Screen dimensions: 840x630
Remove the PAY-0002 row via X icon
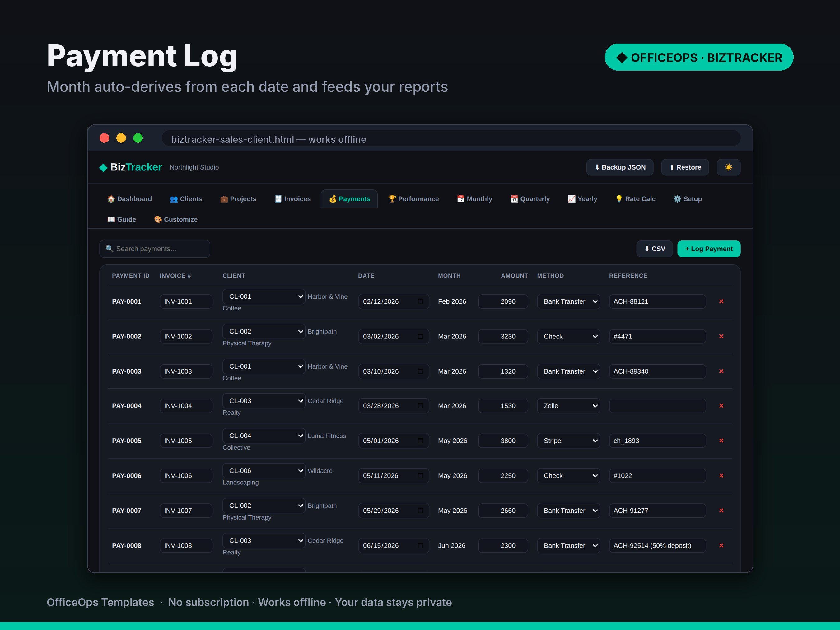click(721, 336)
